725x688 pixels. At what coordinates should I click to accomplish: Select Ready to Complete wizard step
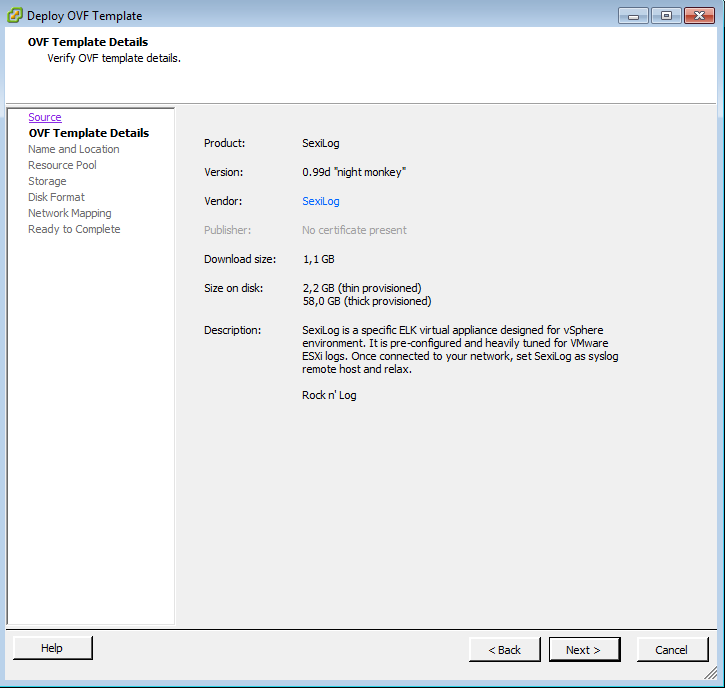[74, 229]
